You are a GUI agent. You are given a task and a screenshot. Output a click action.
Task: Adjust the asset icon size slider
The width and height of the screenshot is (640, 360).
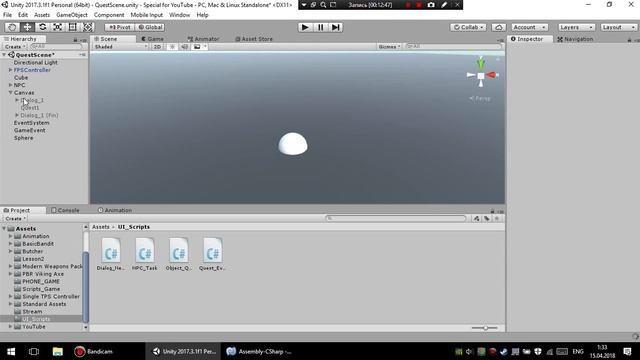(485, 328)
